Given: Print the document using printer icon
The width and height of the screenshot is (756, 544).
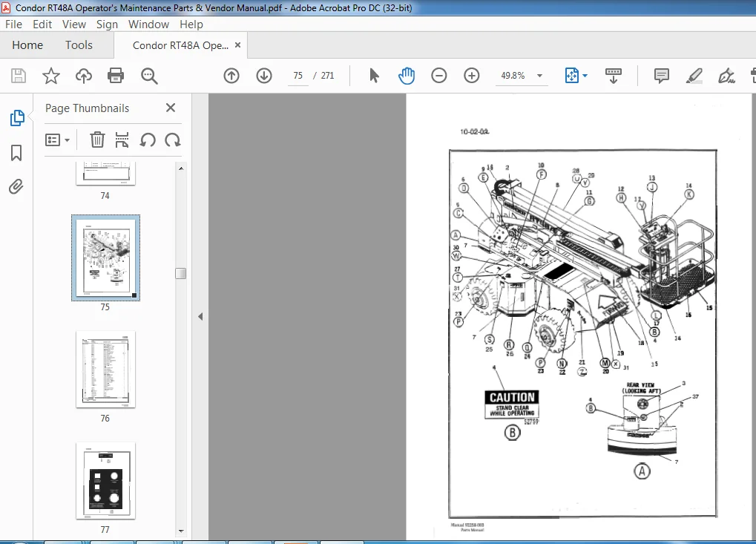Looking at the screenshot, I should click(116, 76).
